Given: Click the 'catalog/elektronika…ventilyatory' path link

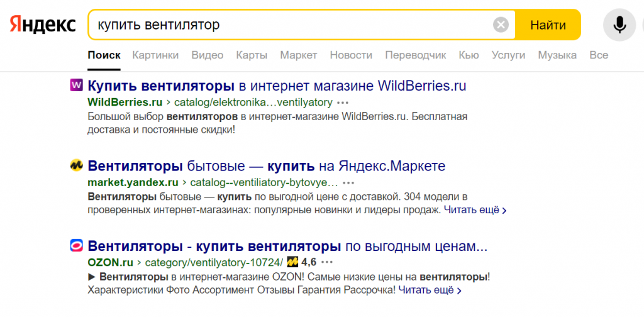Looking at the screenshot, I should [x=253, y=102].
